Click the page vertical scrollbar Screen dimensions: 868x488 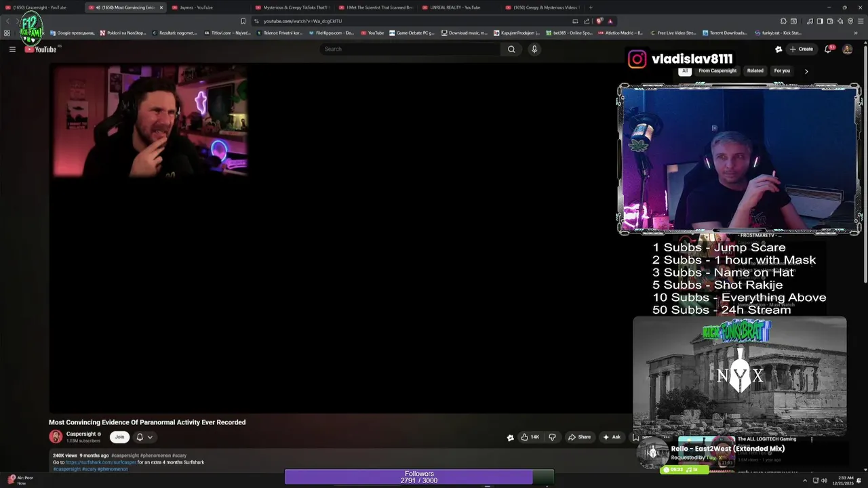click(865, 163)
